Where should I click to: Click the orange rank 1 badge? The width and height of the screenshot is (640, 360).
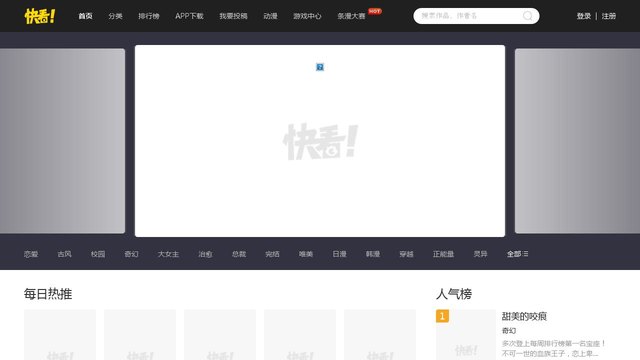[442, 316]
